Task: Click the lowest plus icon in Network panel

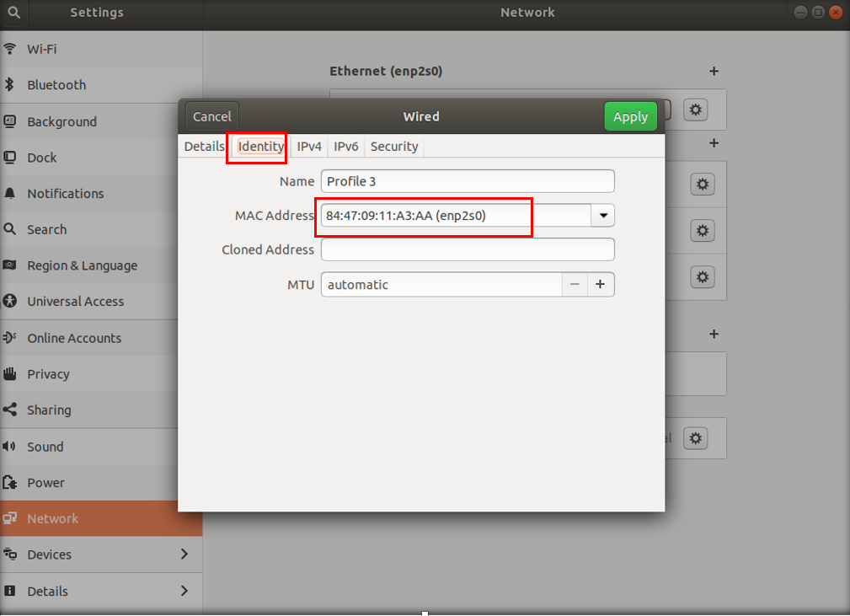Action: click(714, 334)
